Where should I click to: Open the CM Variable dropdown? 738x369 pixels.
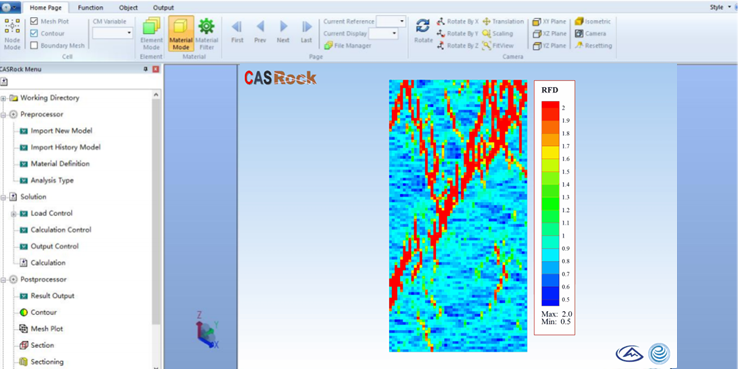112,33
